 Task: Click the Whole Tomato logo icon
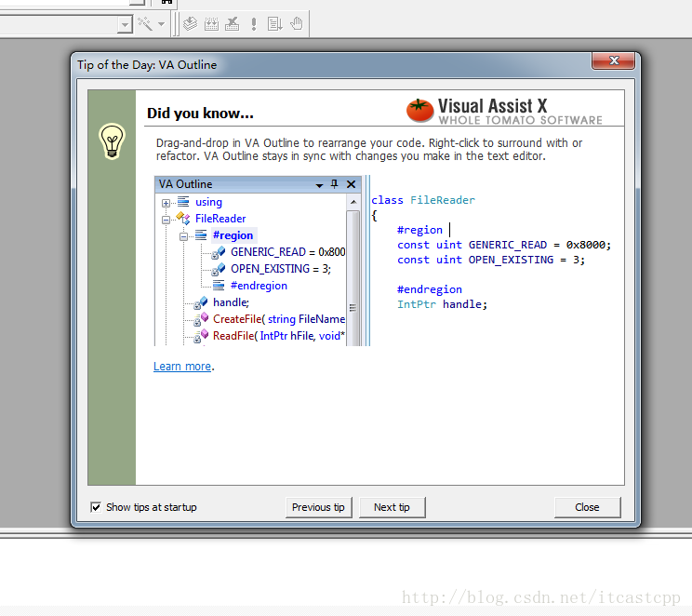click(419, 111)
